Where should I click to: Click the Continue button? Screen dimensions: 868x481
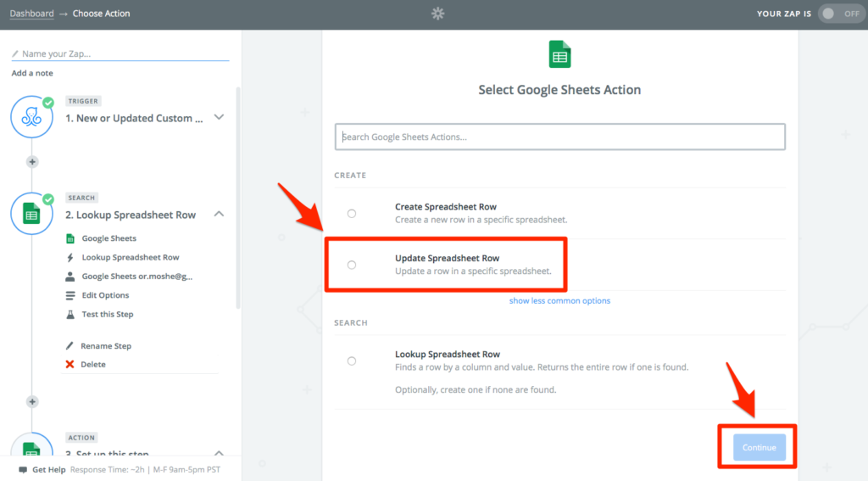coord(759,447)
